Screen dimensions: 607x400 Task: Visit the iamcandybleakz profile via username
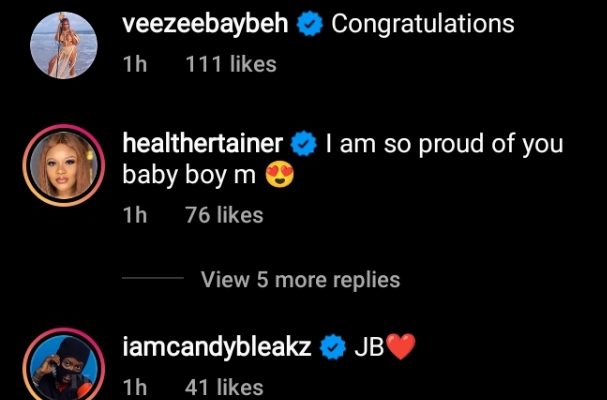(219, 348)
